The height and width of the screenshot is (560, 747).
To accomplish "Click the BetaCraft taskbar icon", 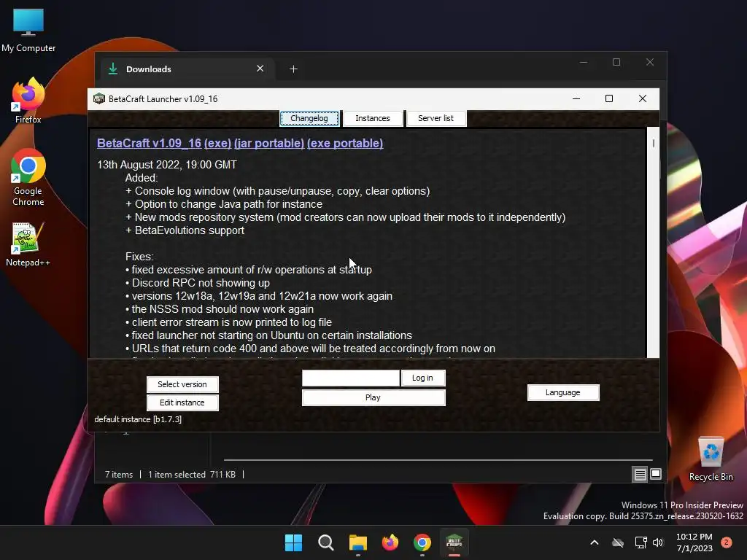I will coord(454,542).
